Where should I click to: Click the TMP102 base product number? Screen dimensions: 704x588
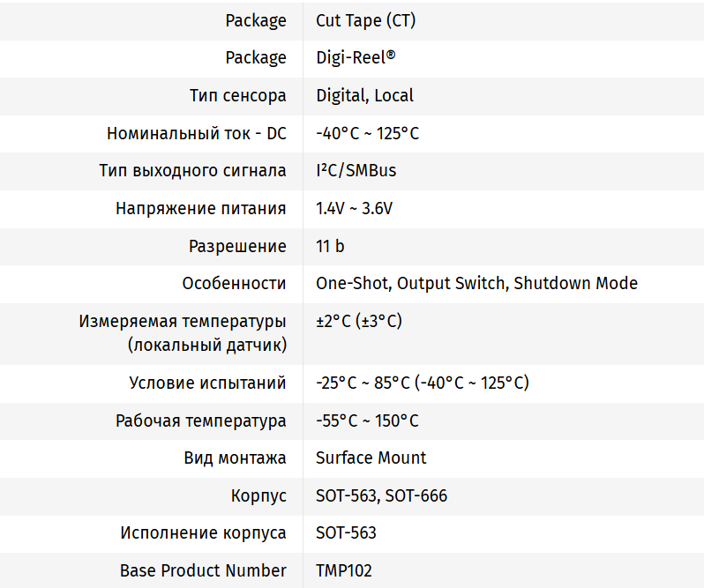pyautogui.click(x=344, y=570)
